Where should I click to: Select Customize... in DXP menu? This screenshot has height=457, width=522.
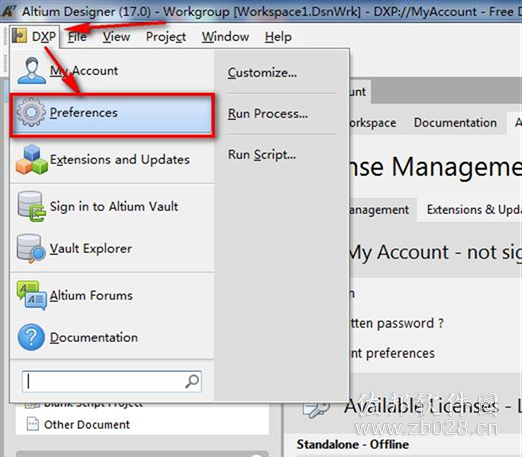point(262,73)
